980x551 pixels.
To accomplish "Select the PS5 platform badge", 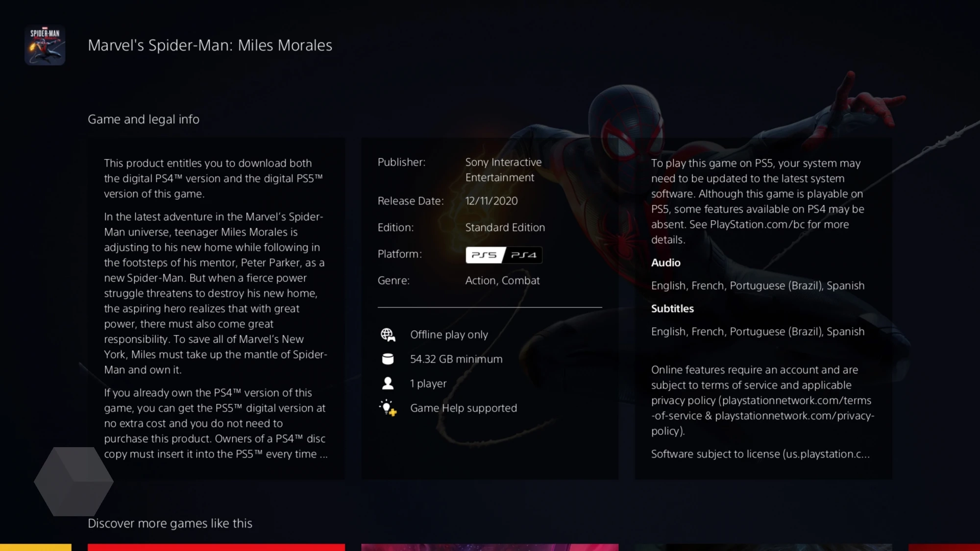I will [x=485, y=255].
